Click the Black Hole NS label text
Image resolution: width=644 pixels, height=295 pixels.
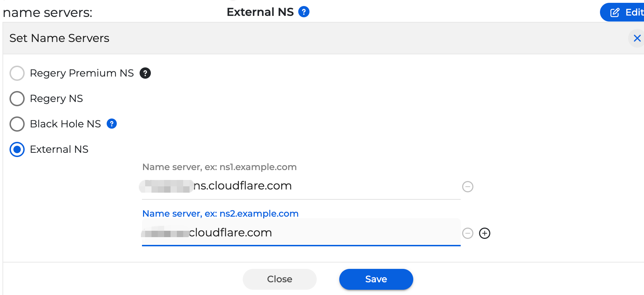tap(66, 124)
